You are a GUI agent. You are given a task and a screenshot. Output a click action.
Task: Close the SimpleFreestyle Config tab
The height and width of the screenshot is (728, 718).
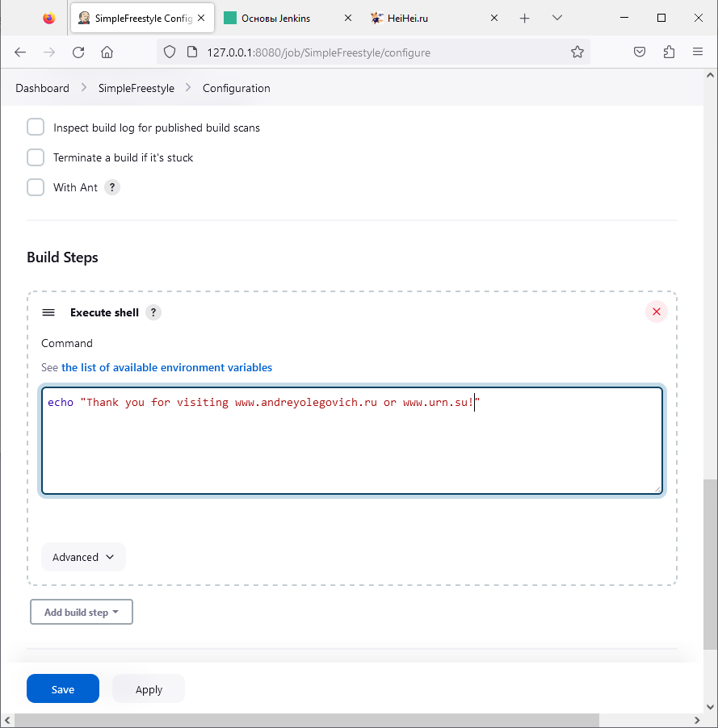[201, 18]
